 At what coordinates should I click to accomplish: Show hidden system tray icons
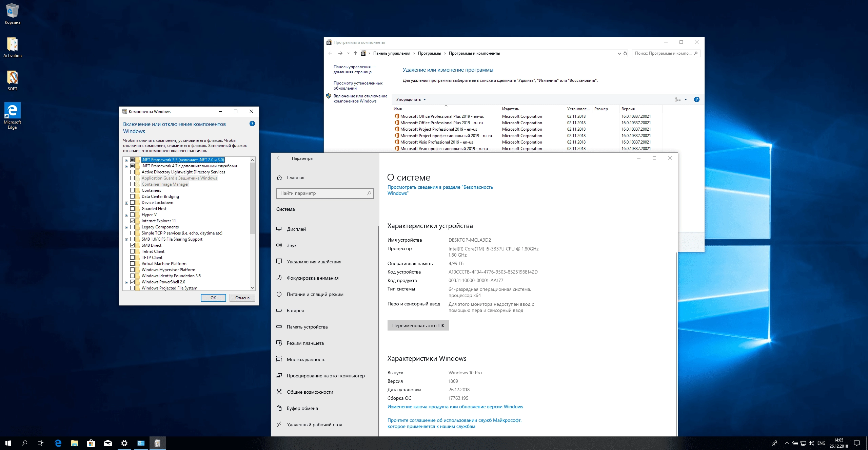[x=787, y=443]
